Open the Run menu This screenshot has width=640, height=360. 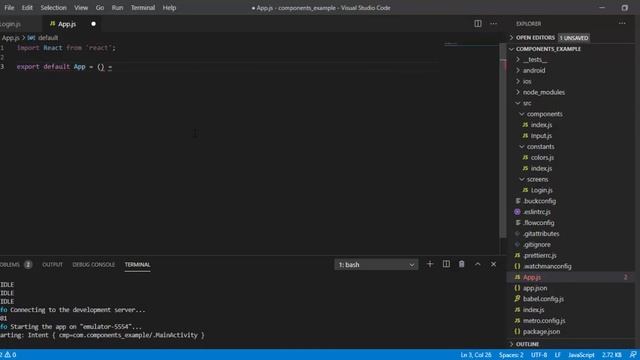tap(118, 8)
